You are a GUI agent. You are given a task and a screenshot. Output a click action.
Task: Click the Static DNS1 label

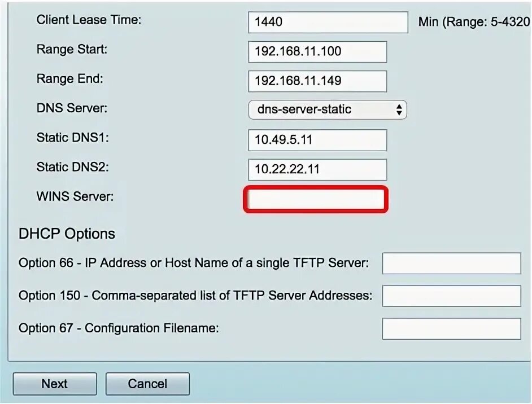pyautogui.click(x=73, y=138)
